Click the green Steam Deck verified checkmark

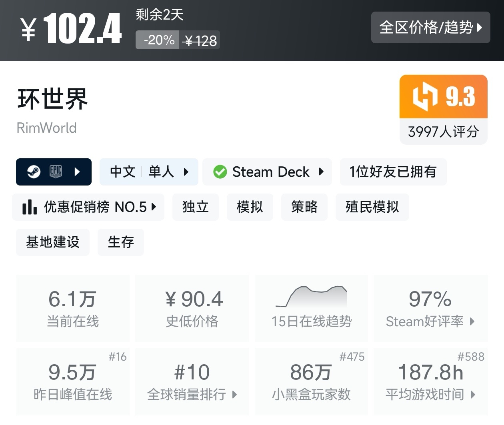(220, 172)
